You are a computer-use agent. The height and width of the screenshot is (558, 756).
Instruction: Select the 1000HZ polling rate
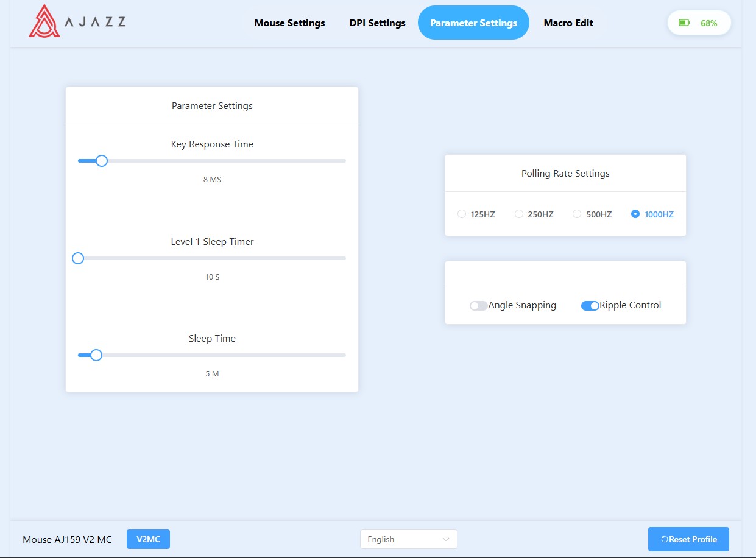pyautogui.click(x=652, y=214)
